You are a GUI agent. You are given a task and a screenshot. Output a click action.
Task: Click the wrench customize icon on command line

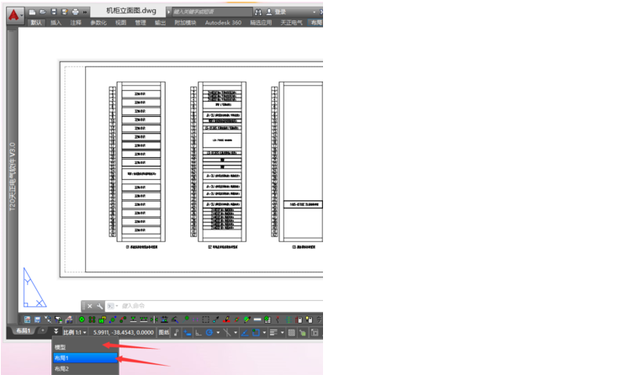coord(100,306)
